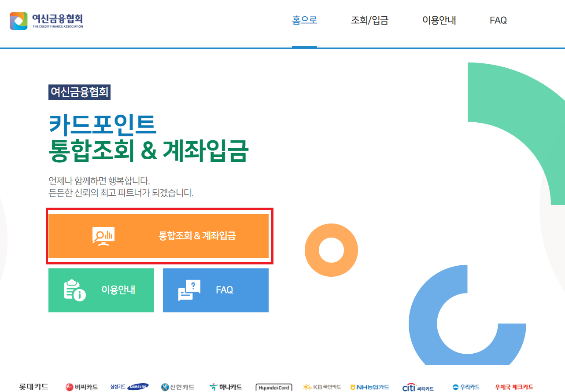Image resolution: width=565 pixels, height=392 pixels.
Task: Select the magnifier chart icon inside orange button
Action: click(103, 236)
